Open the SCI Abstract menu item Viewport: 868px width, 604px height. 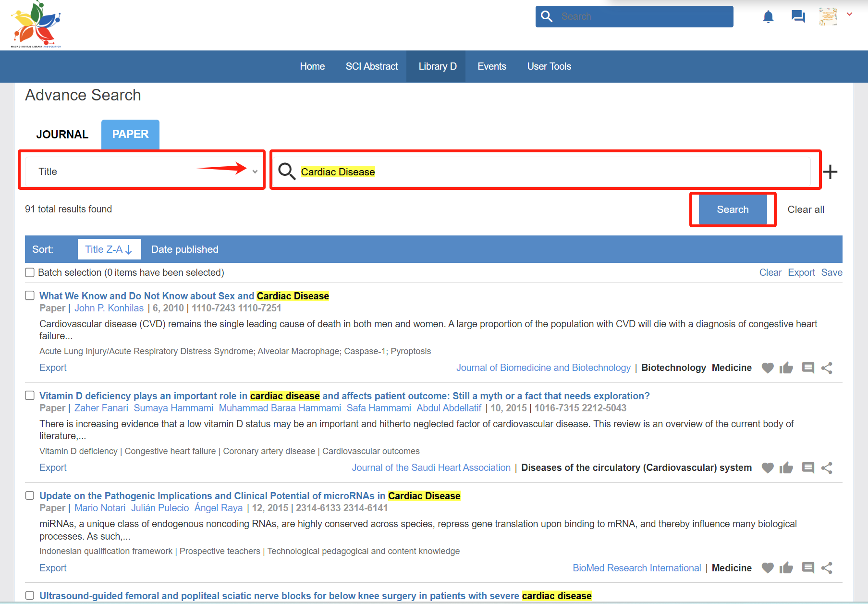[371, 66]
